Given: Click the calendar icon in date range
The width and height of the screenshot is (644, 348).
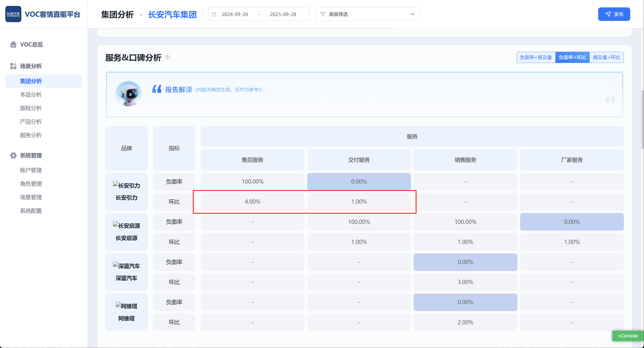Looking at the screenshot, I should pyautogui.click(x=214, y=14).
